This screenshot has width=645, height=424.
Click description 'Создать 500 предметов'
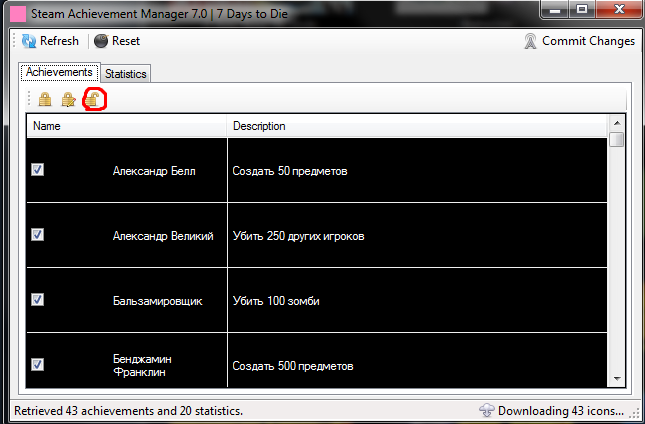pos(292,366)
